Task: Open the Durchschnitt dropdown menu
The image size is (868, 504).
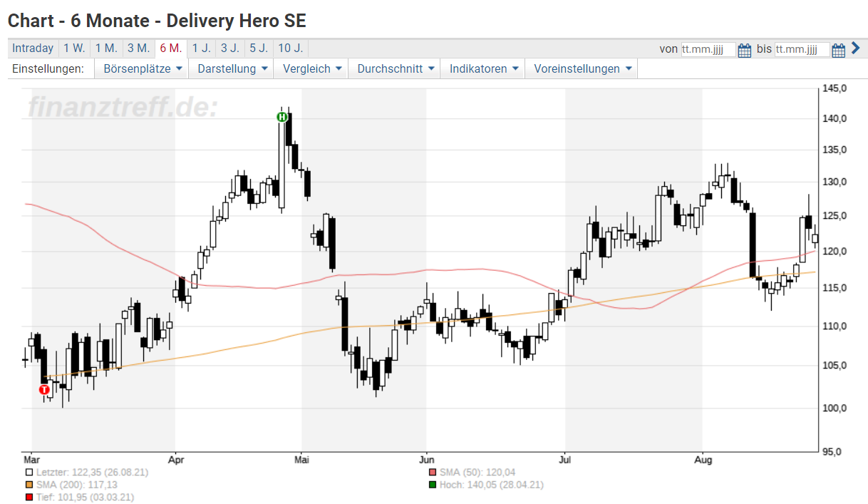Action: pyautogui.click(x=395, y=69)
